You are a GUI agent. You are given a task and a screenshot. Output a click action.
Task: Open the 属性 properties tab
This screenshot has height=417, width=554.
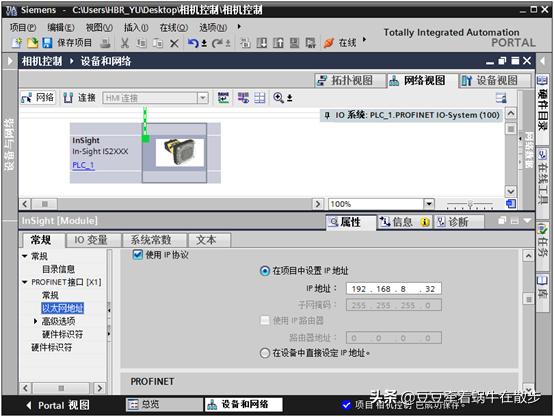click(x=351, y=222)
